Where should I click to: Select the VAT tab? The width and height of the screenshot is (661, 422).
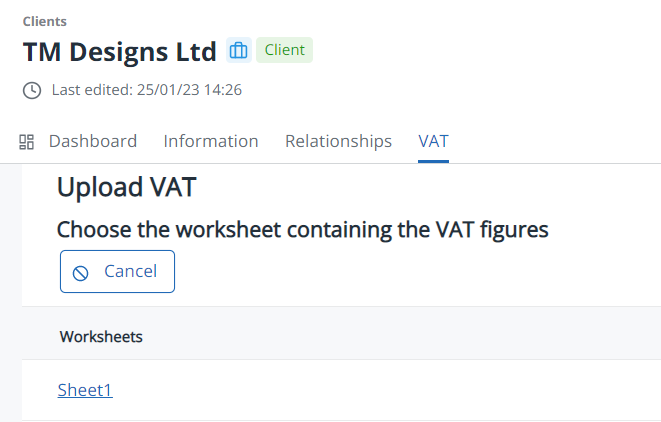pos(433,141)
